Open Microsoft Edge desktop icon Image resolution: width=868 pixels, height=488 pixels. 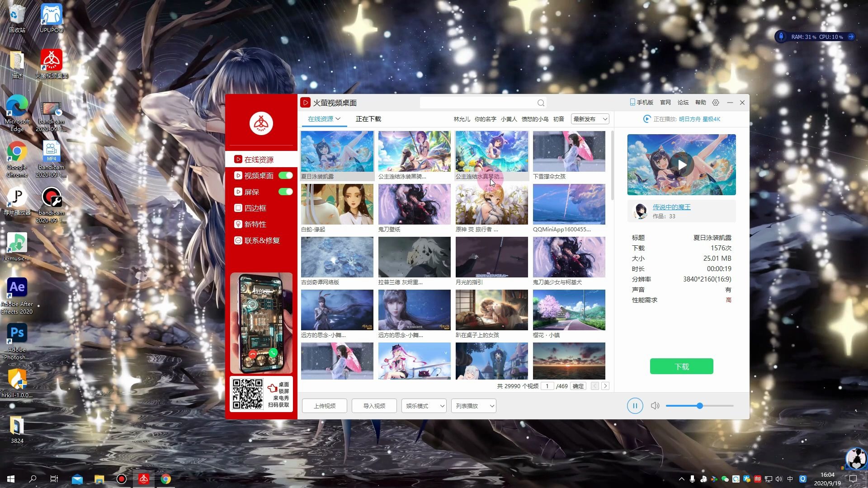pos(17,113)
